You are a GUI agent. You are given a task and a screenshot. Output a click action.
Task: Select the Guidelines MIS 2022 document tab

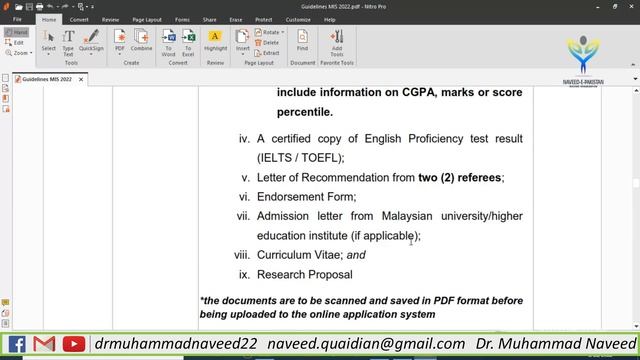click(46, 79)
